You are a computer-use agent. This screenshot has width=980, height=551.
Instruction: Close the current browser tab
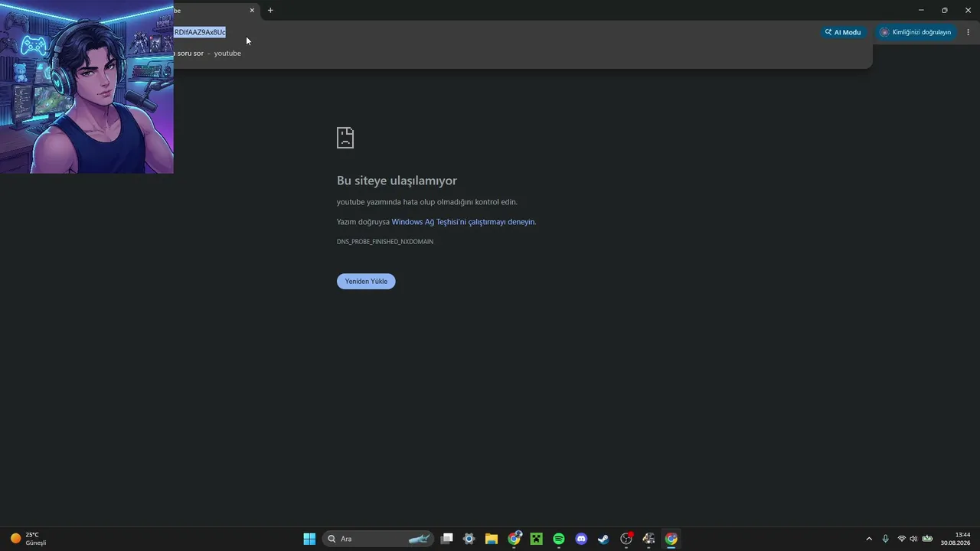click(x=252, y=11)
